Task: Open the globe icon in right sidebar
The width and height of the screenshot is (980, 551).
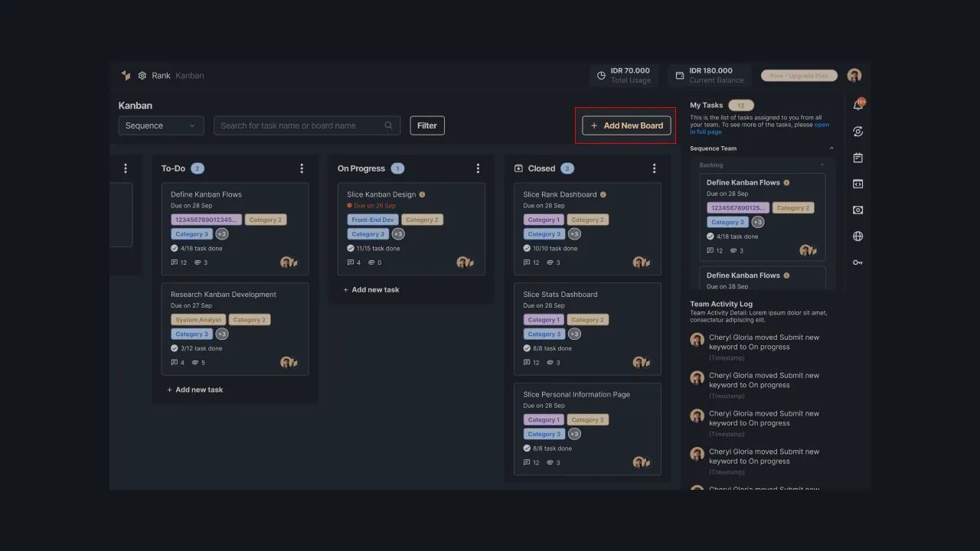Action: pos(857,236)
